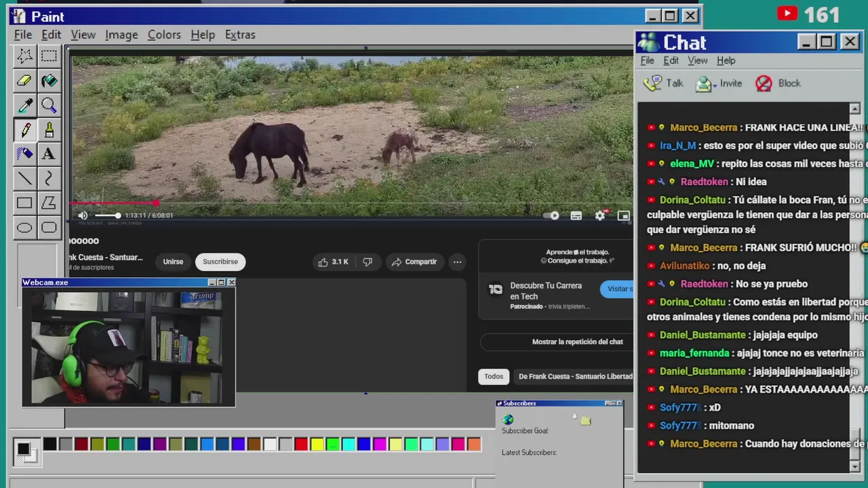Image resolution: width=868 pixels, height=488 pixels.
Task: Select the rectangular Select tool in Paint
Action: pos(49,56)
